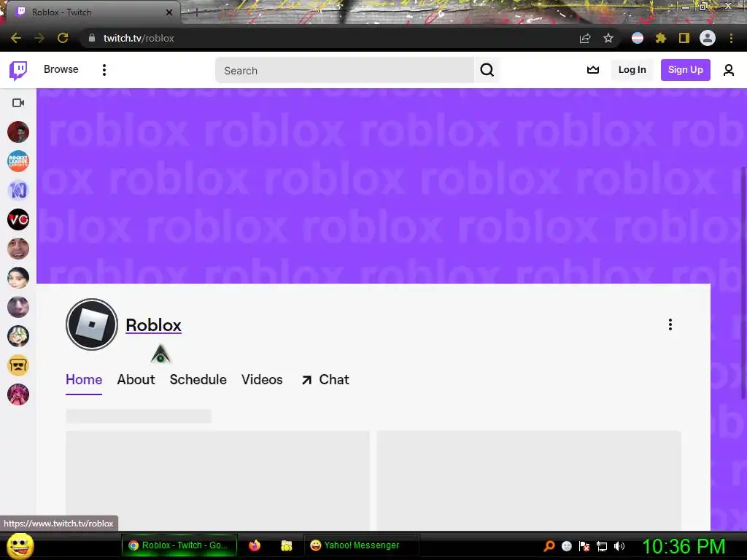Open the Prime loot crown icon
Screen dimensions: 747x560
(x=592, y=70)
